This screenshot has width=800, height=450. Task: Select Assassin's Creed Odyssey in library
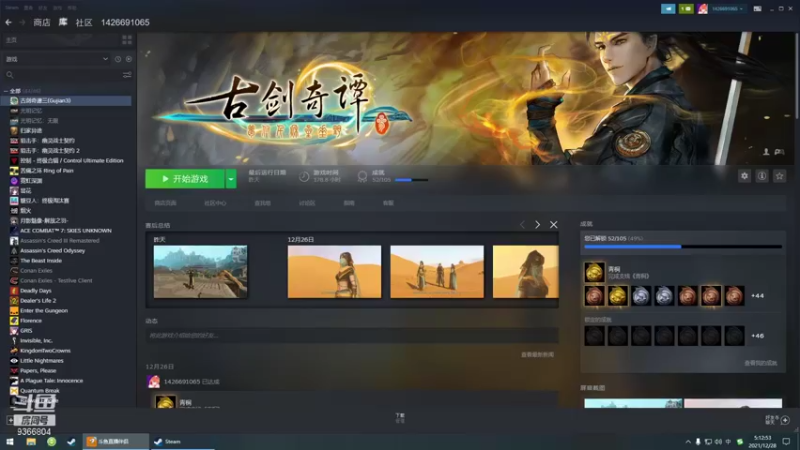coord(53,251)
